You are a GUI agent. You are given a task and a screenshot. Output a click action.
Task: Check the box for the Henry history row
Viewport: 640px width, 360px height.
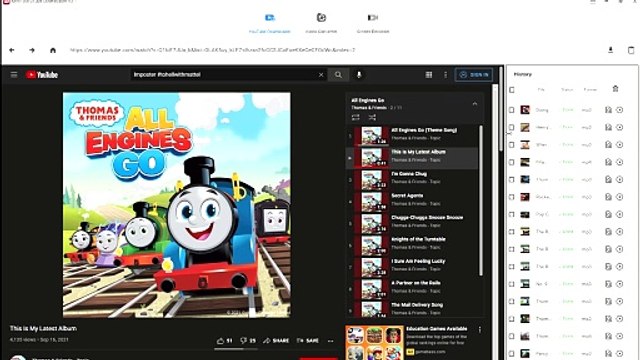pyautogui.click(x=512, y=127)
